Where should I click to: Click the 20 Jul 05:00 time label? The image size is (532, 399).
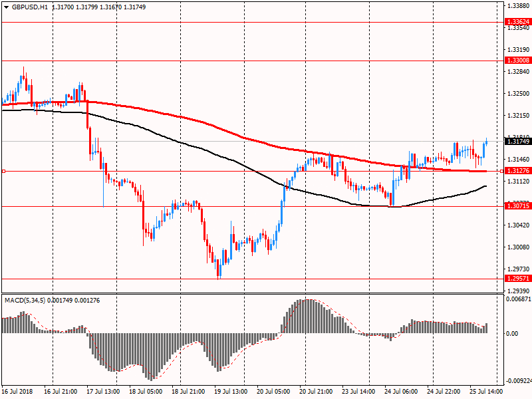273,392
